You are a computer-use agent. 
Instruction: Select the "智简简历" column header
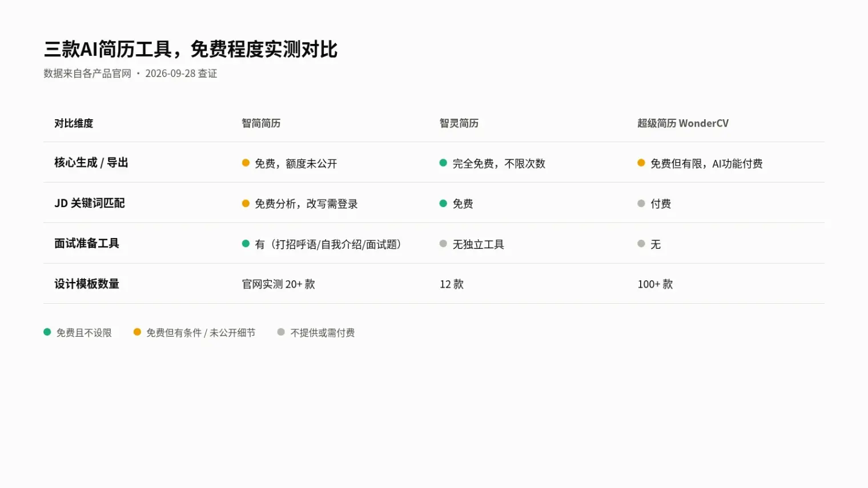pos(261,123)
